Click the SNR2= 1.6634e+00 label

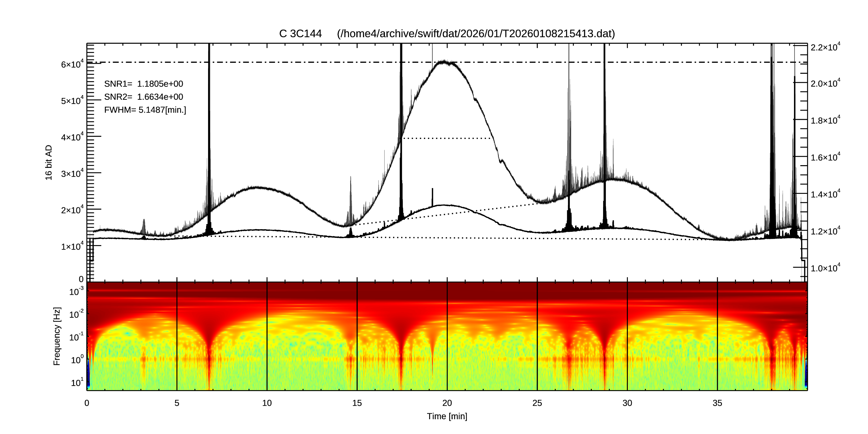click(144, 97)
